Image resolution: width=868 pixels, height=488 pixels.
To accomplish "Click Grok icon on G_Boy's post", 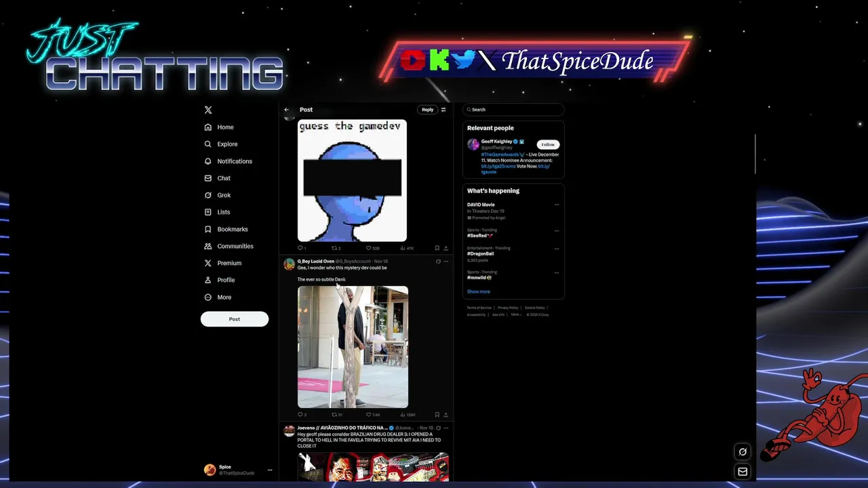I will 438,261.
